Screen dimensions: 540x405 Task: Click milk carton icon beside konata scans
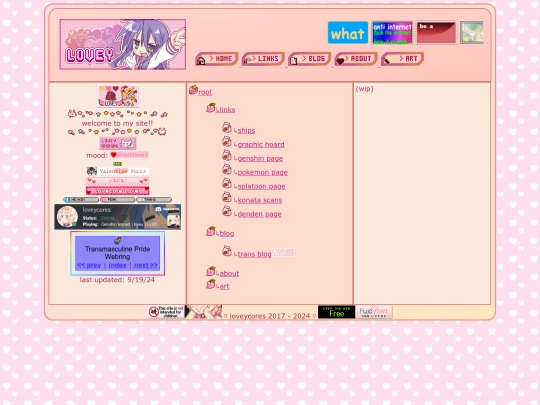(227, 197)
